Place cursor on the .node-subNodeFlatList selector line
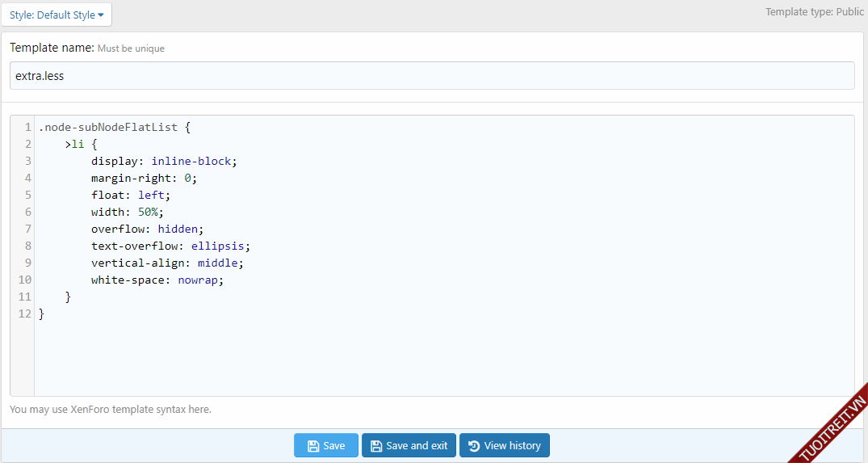 [114, 127]
